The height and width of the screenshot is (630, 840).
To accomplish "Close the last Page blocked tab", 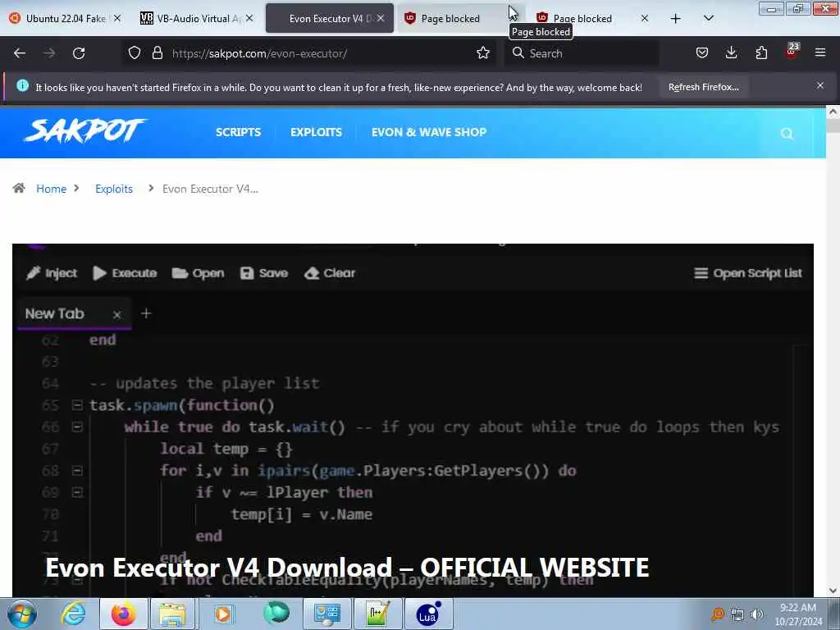I will coord(645,18).
